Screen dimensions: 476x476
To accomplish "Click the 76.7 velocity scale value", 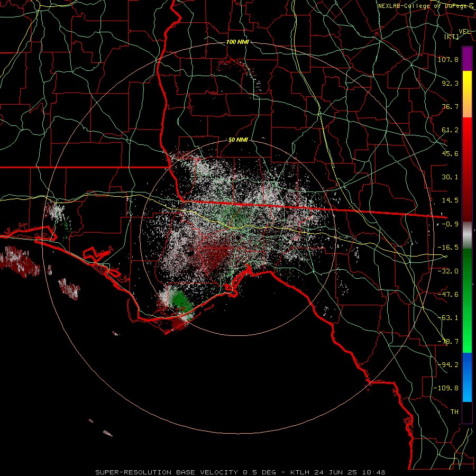I will [x=450, y=106].
